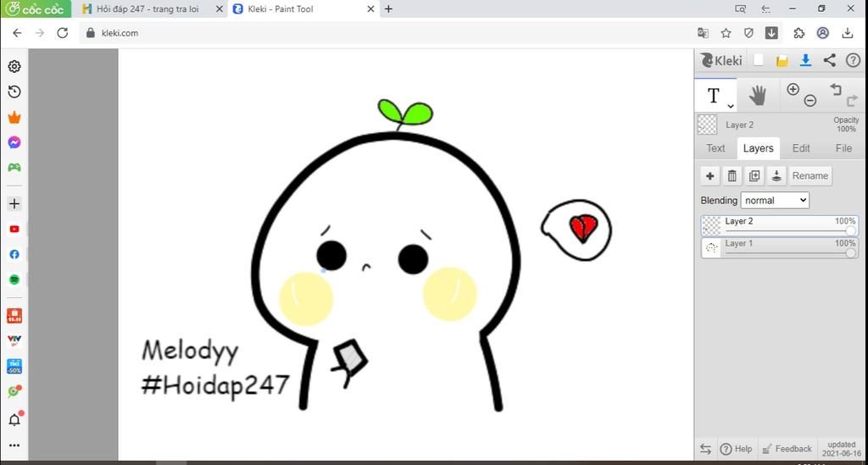Screen dimensions: 868x465
Task: Open the Blending mode dropdown
Action: coord(775,200)
